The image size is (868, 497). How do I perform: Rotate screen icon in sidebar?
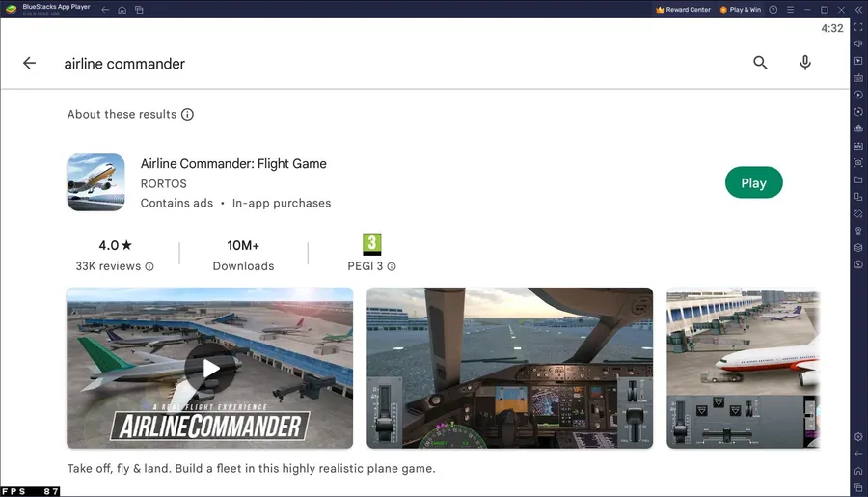(x=858, y=213)
